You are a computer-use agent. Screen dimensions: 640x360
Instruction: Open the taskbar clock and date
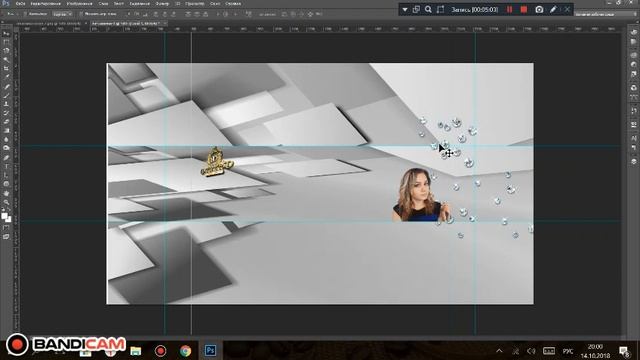(x=595, y=351)
